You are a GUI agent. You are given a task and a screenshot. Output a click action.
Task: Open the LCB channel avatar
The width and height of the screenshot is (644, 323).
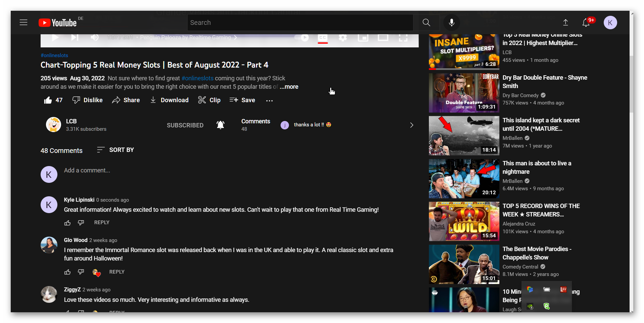click(x=53, y=125)
